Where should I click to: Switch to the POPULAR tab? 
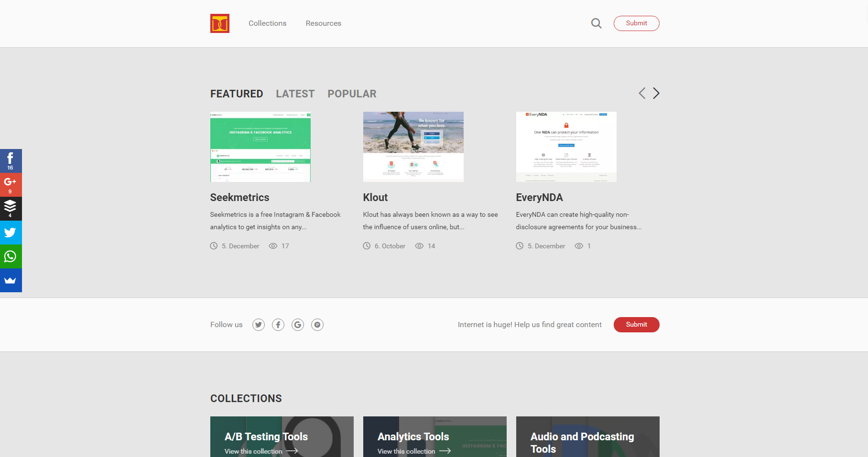(352, 94)
